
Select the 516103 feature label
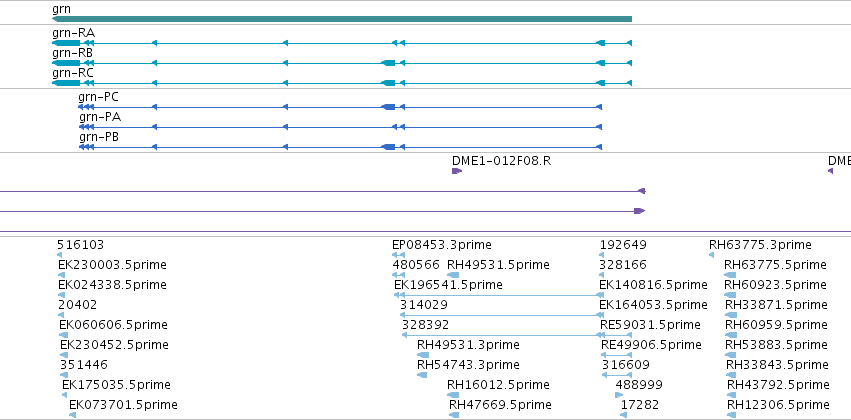point(80,245)
